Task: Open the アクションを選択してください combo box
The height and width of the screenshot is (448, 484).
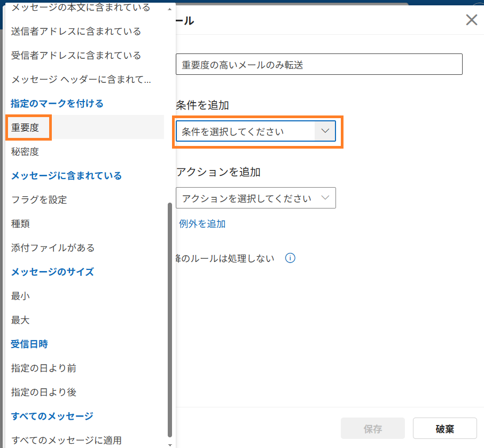Action: 256,198
